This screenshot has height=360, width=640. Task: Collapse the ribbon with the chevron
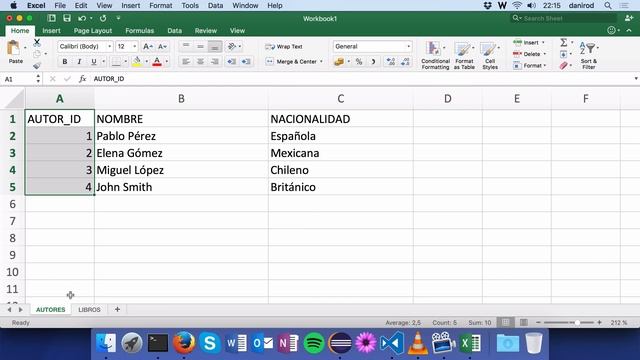click(x=629, y=31)
